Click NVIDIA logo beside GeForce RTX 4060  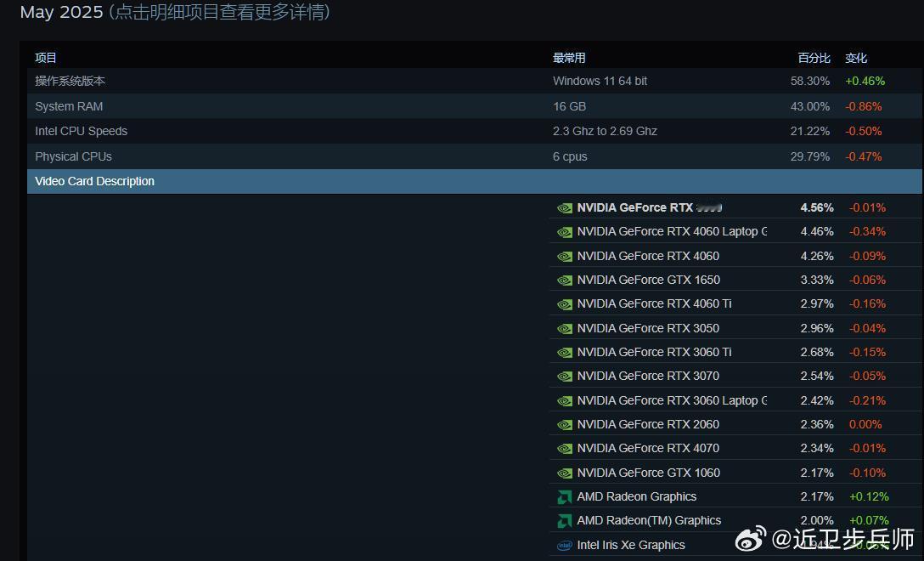[x=565, y=257]
